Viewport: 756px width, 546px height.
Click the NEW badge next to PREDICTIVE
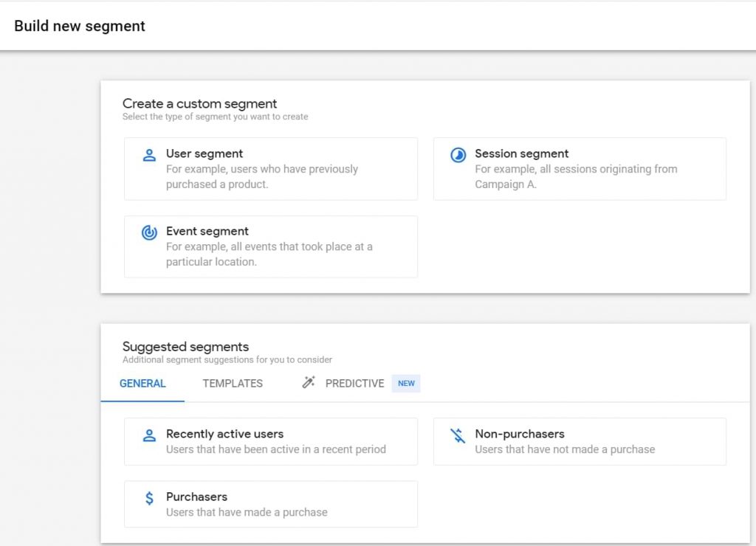click(x=405, y=383)
